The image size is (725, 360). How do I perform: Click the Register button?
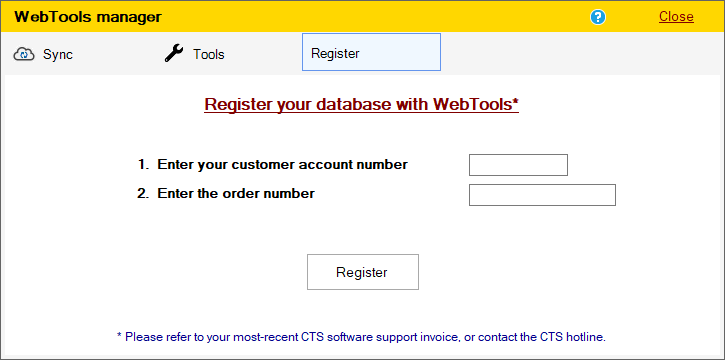[363, 272]
